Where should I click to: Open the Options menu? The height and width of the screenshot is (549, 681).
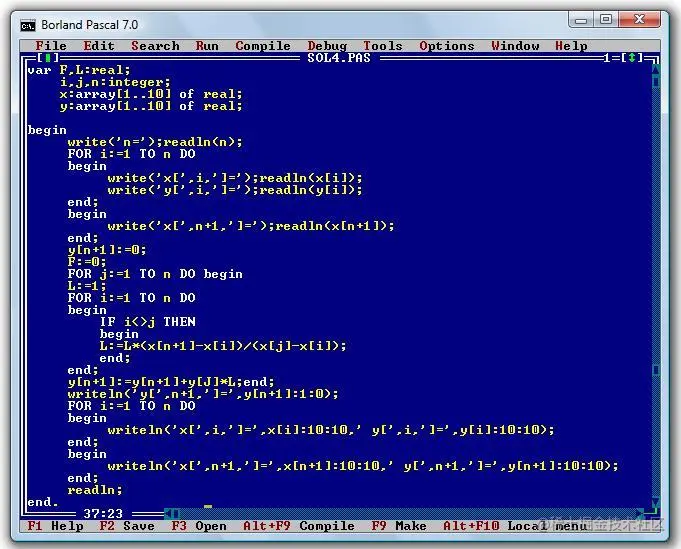tap(446, 46)
